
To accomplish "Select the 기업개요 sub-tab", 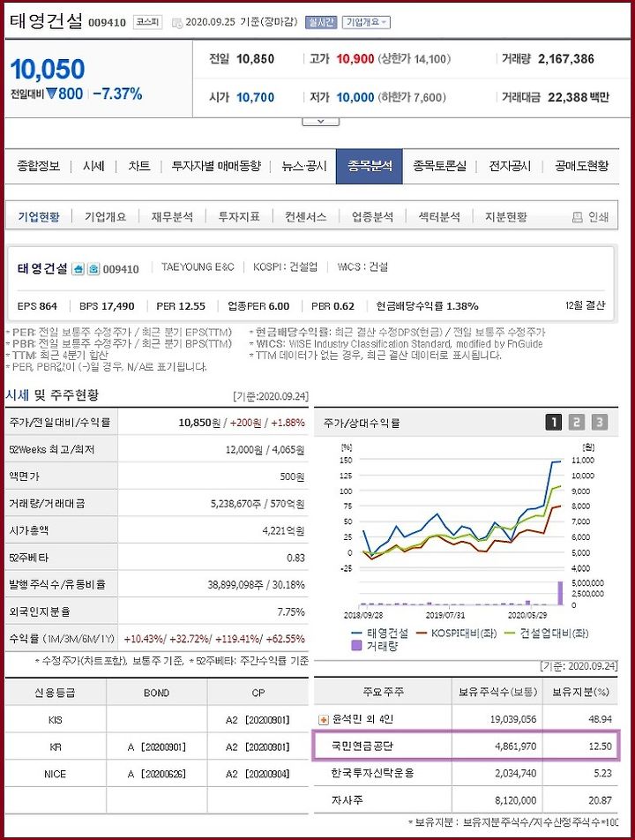I will [x=106, y=217].
